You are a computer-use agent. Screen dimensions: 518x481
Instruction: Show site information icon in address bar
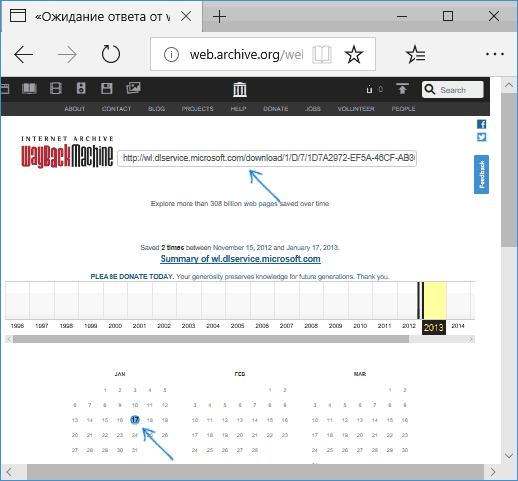[x=171, y=54]
